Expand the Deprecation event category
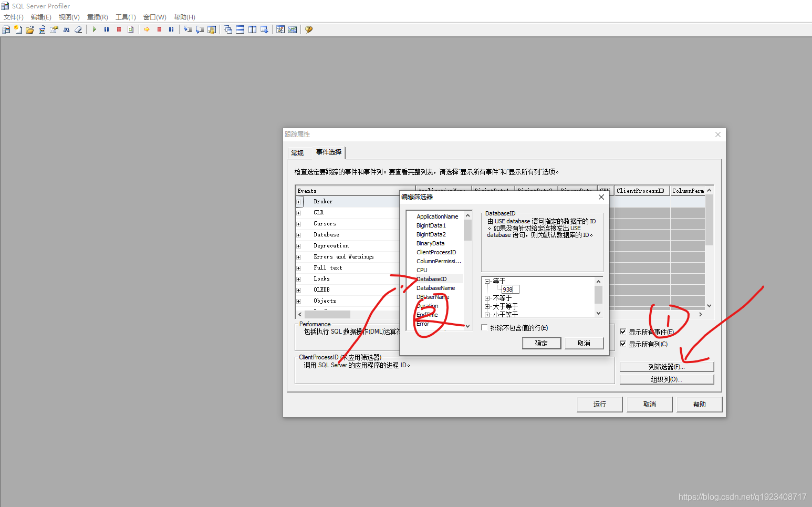Image resolution: width=812 pixels, height=507 pixels. pos(299,246)
